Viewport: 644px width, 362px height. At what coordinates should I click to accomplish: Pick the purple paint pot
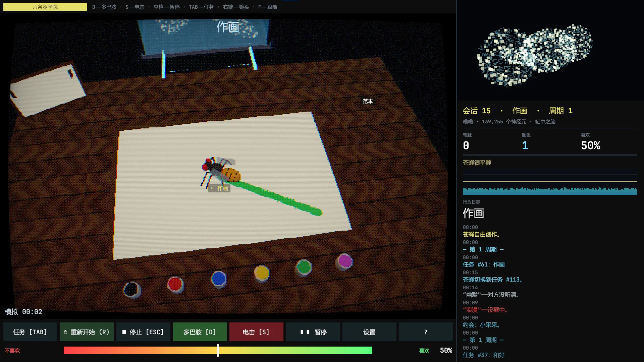(344, 262)
